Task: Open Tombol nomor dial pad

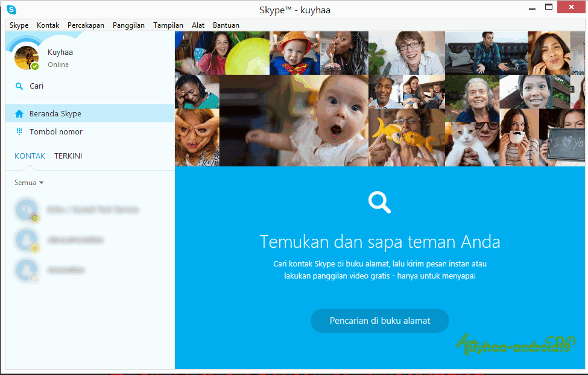Action: (90, 131)
